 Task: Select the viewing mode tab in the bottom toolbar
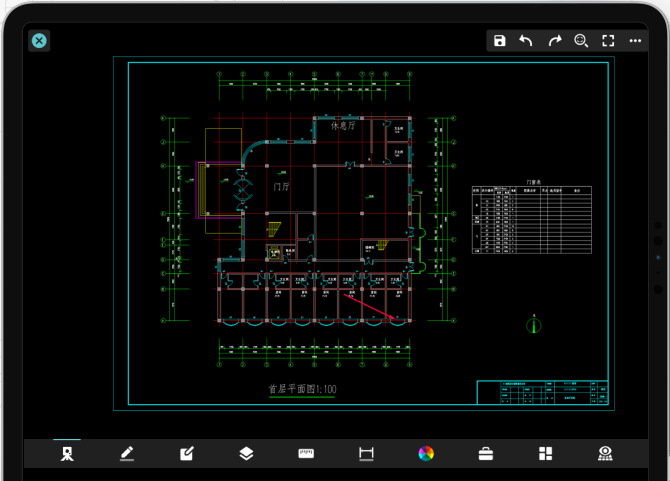click(67, 453)
